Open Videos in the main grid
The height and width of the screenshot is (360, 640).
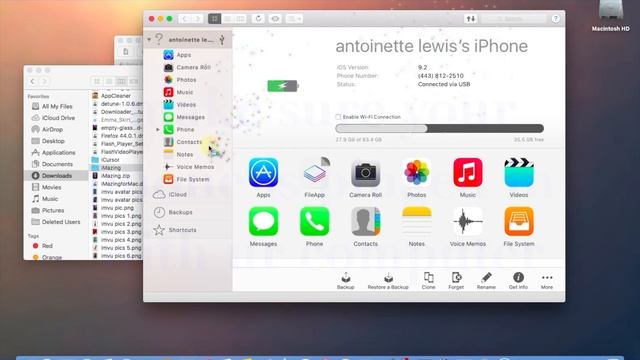[519, 173]
